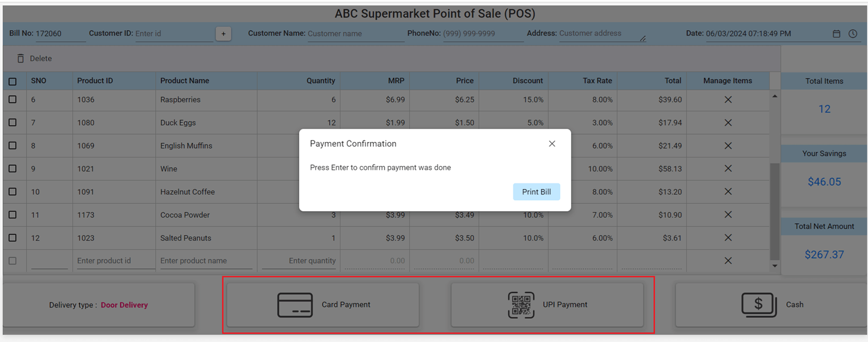Sort by Product Name column header

click(x=185, y=81)
